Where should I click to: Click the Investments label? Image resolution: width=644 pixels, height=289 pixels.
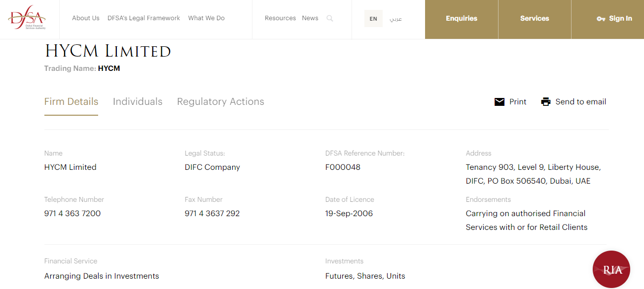click(x=344, y=261)
